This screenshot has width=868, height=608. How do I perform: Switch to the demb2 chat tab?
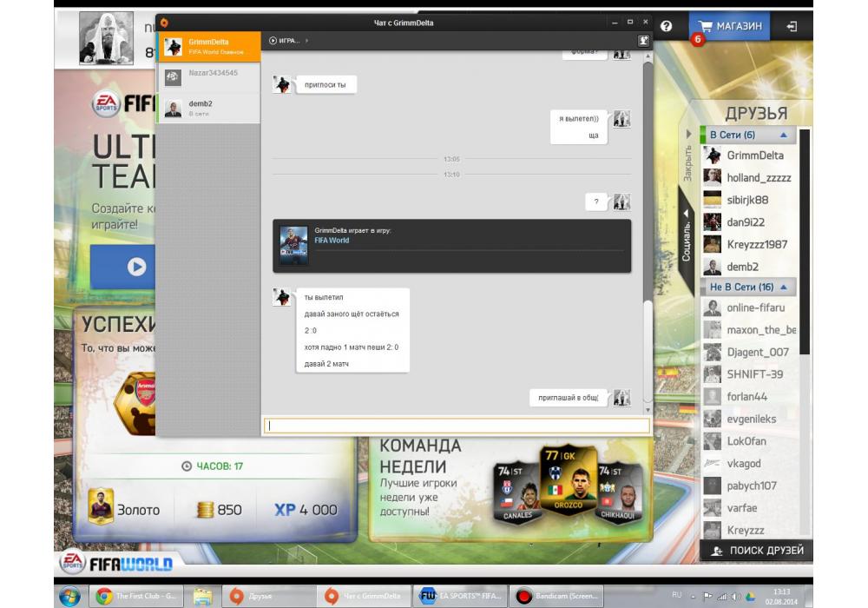tap(208, 108)
